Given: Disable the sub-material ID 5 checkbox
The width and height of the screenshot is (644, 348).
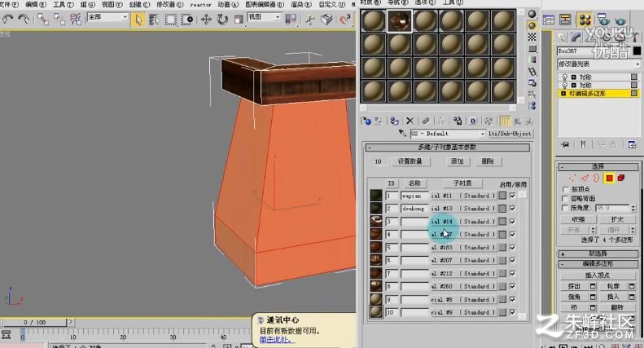Looking at the screenshot, I should tap(512, 248).
